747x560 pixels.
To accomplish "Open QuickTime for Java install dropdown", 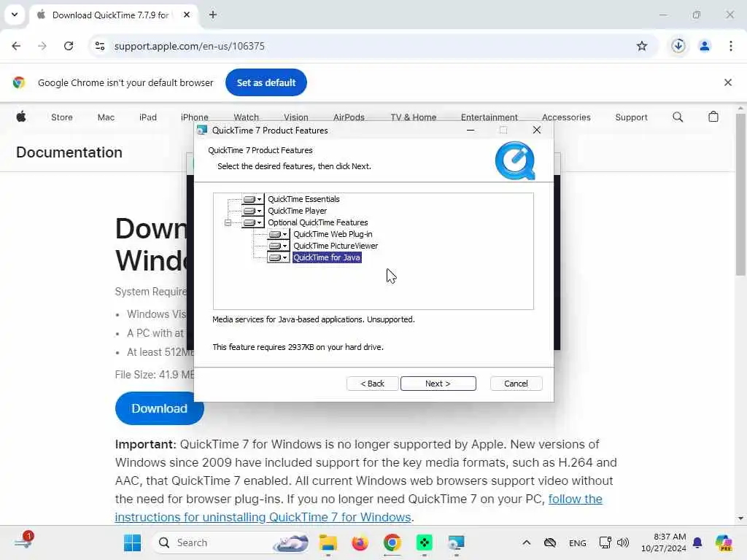I will click(x=278, y=257).
